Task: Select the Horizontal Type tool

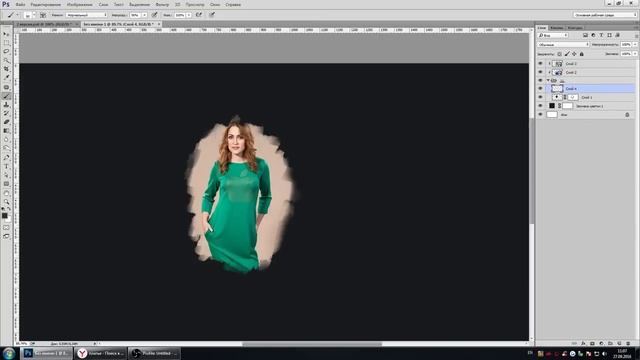Action: (6, 167)
